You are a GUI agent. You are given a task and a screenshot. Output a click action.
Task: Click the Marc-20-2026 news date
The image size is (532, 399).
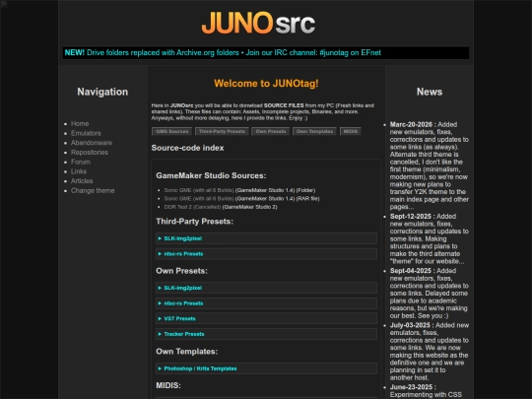tap(411, 124)
